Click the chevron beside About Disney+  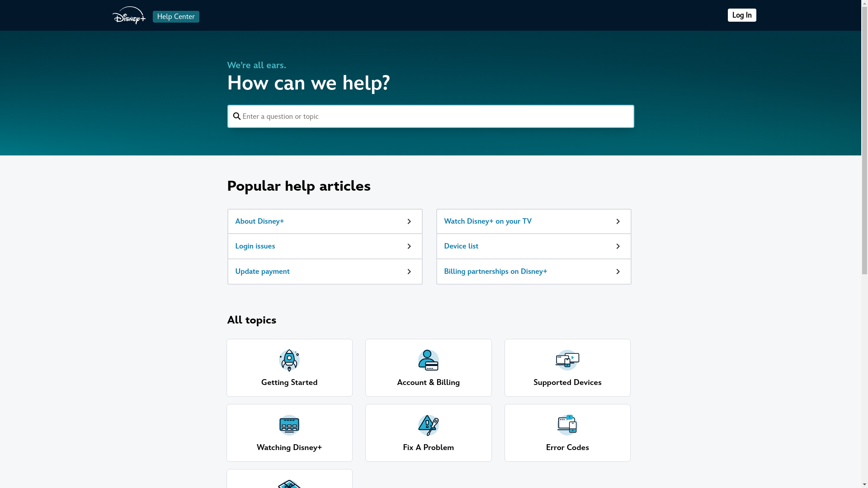(x=409, y=221)
